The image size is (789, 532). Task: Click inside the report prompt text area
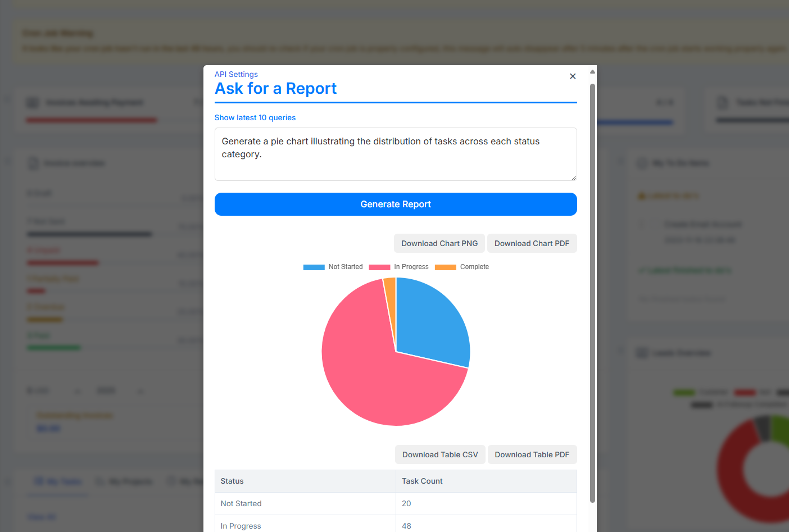pos(395,153)
